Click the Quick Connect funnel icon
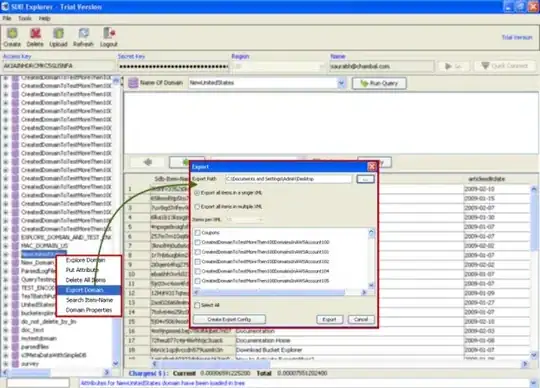 click(x=485, y=65)
